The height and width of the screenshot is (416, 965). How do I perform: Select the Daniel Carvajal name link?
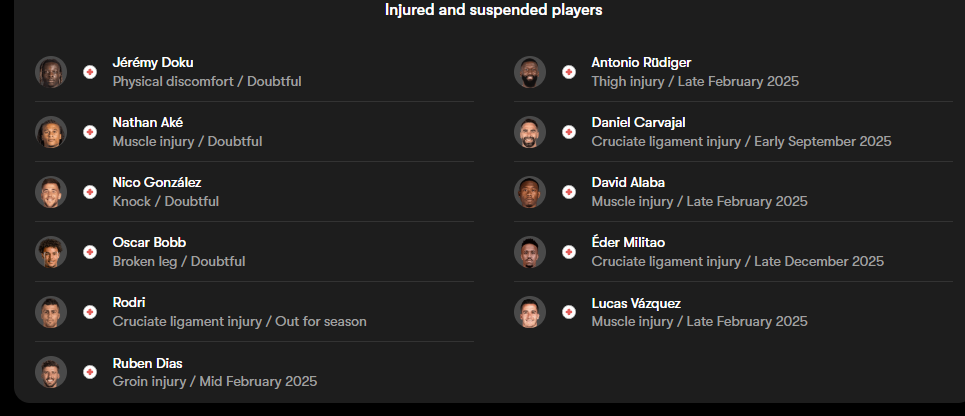pos(638,122)
